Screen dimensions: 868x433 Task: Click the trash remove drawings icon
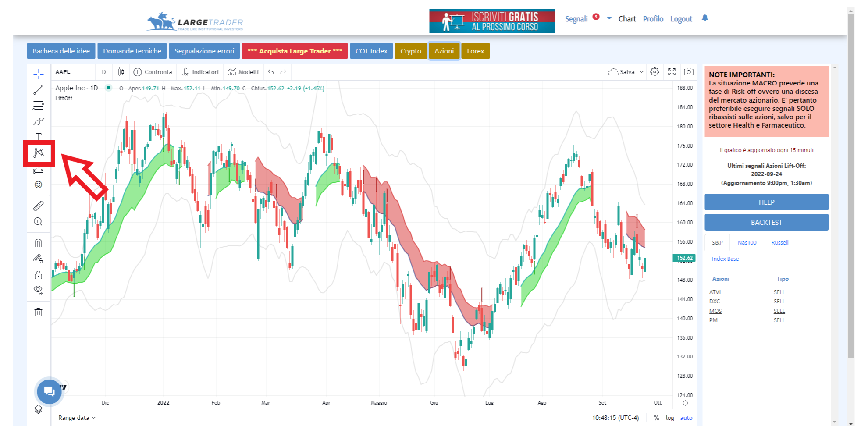[39, 312]
